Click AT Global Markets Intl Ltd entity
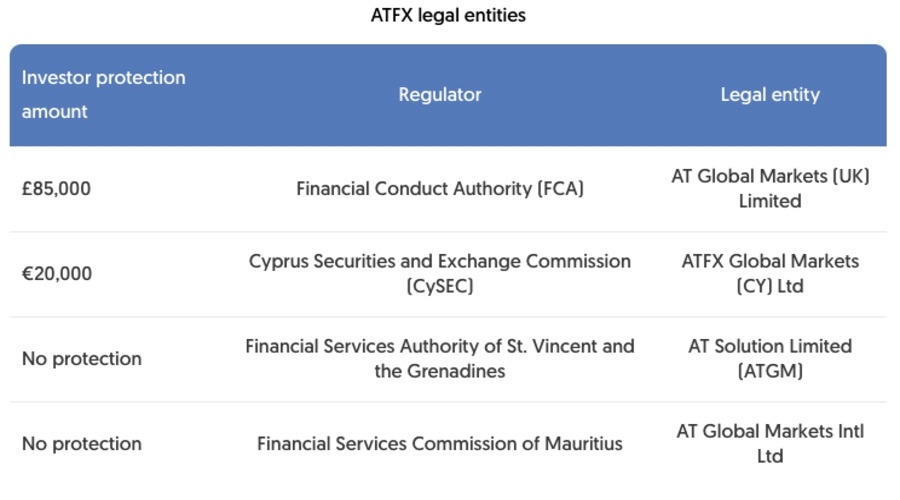The width and height of the screenshot is (900, 500). click(x=770, y=443)
